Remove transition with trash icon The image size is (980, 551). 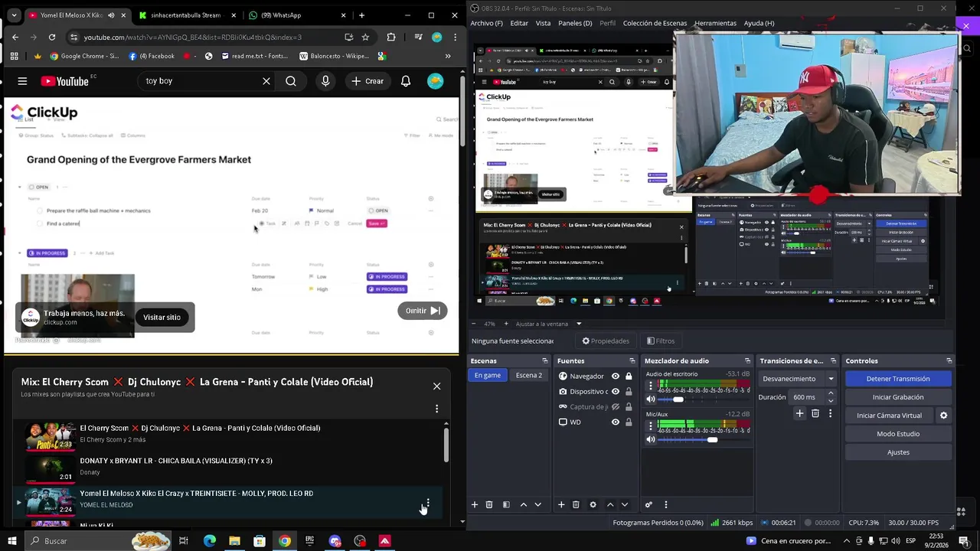(x=815, y=413)
